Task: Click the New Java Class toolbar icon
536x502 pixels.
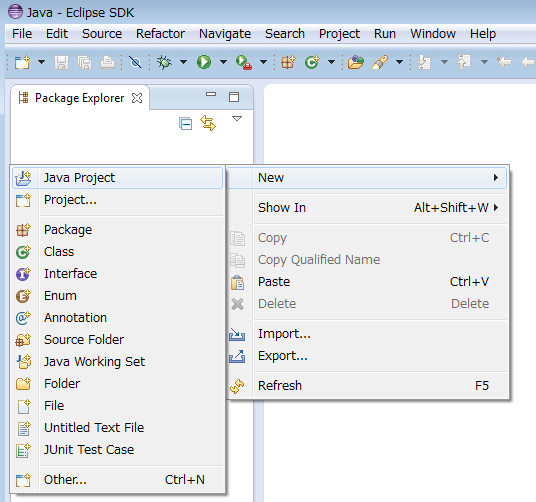Action: (312, 62)
